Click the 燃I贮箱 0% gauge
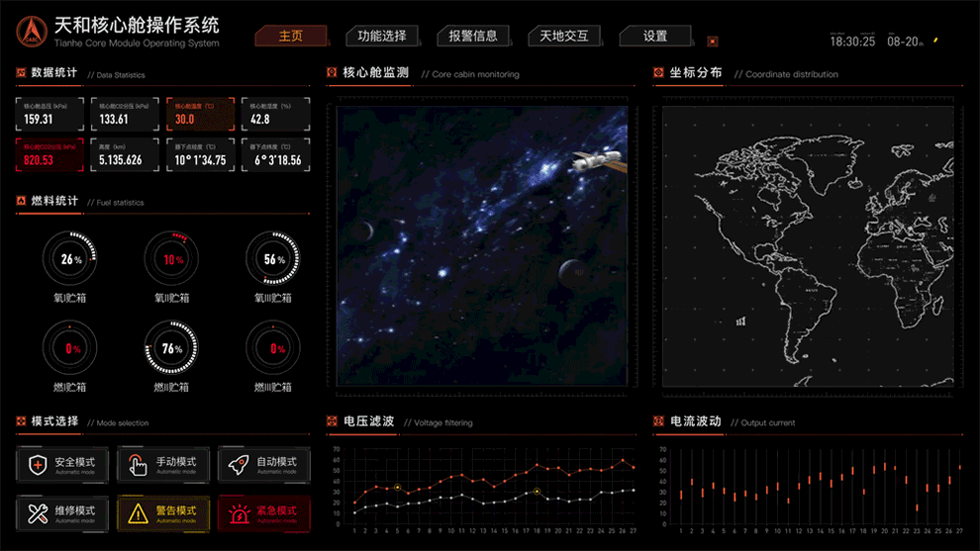This screenshot has height=551, width=980. (70, 348)
